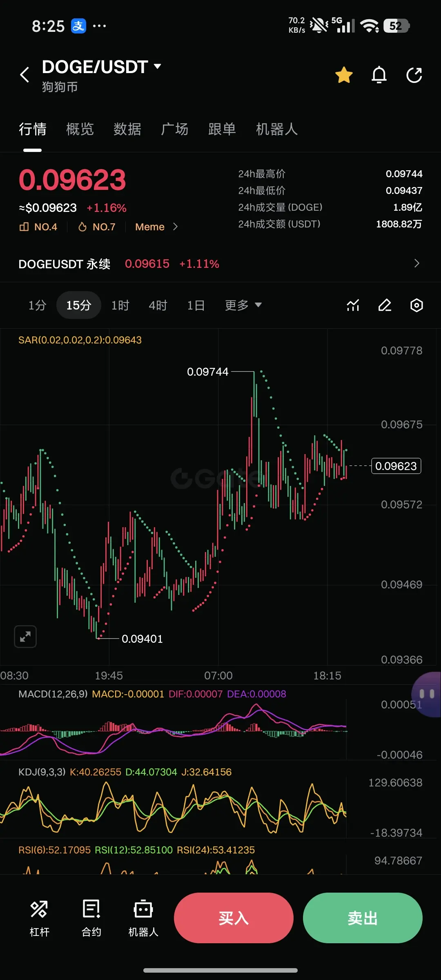Tap the 24h最低价 value 0.09437
Screen dimensions: 441x980
click(x=404, y=191)
